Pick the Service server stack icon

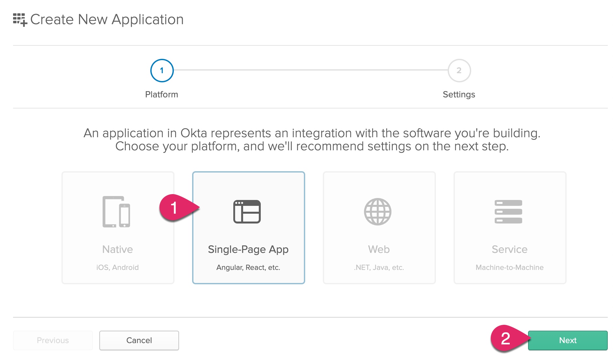(508, 212)
